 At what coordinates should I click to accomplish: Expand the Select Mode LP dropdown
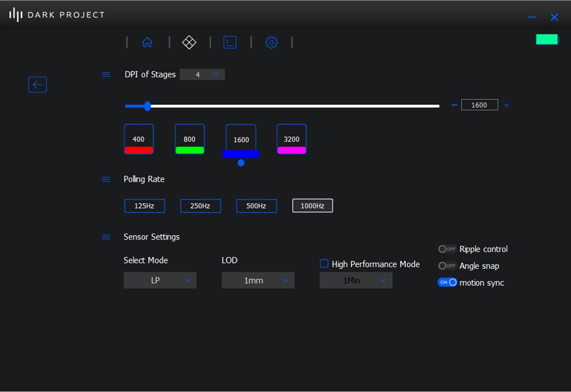tap(159, 280)
